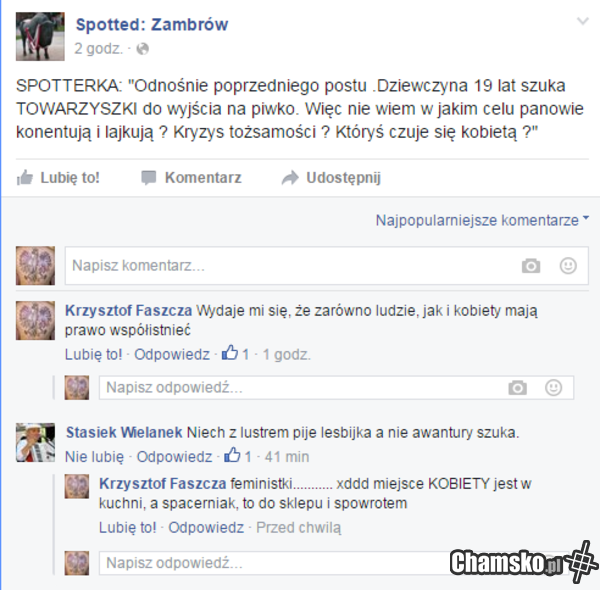Unlike Stasiek's comment via Nie lubię
The height and width of the screenshot is (590, 600).
(95, 457)
